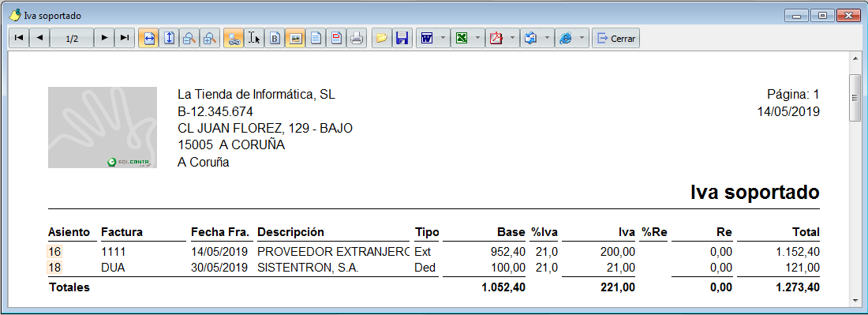Toggle the hyperlinks chain icon

pos(234,38)
